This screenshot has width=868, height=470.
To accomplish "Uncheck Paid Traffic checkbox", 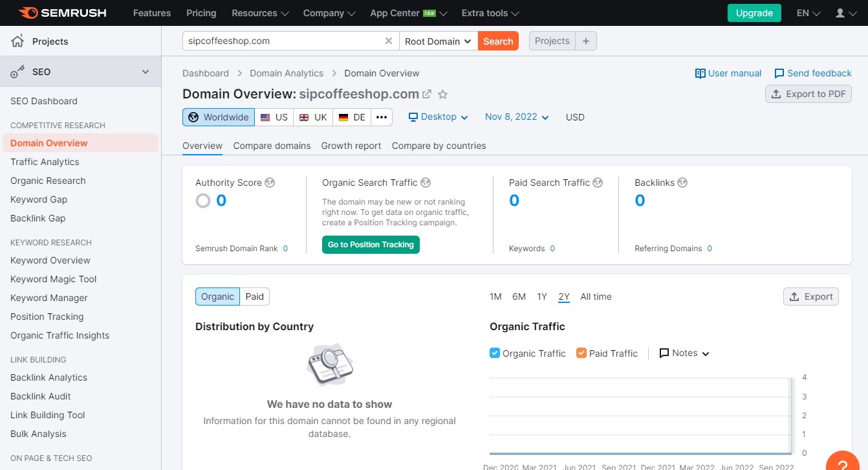I will pos(581,353).
